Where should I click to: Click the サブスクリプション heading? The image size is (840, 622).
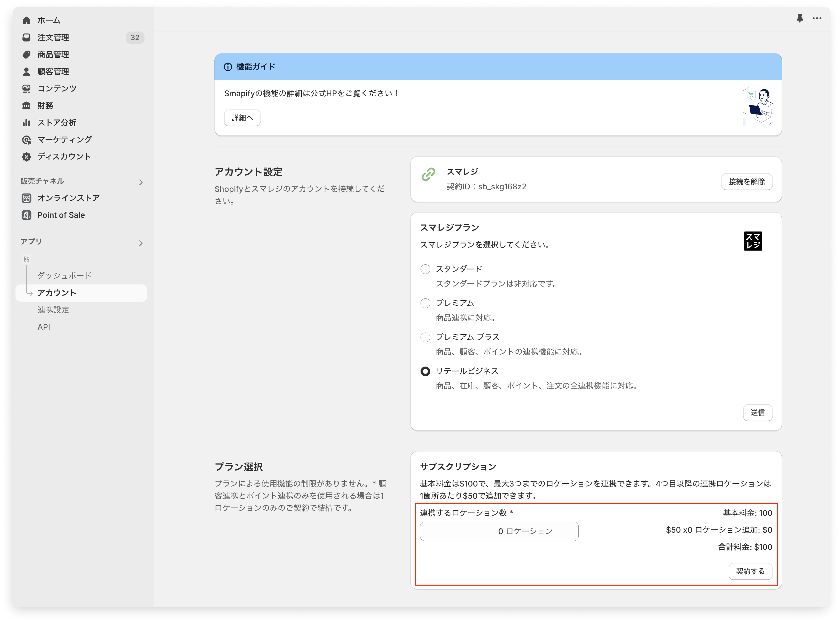coord(458,467)
